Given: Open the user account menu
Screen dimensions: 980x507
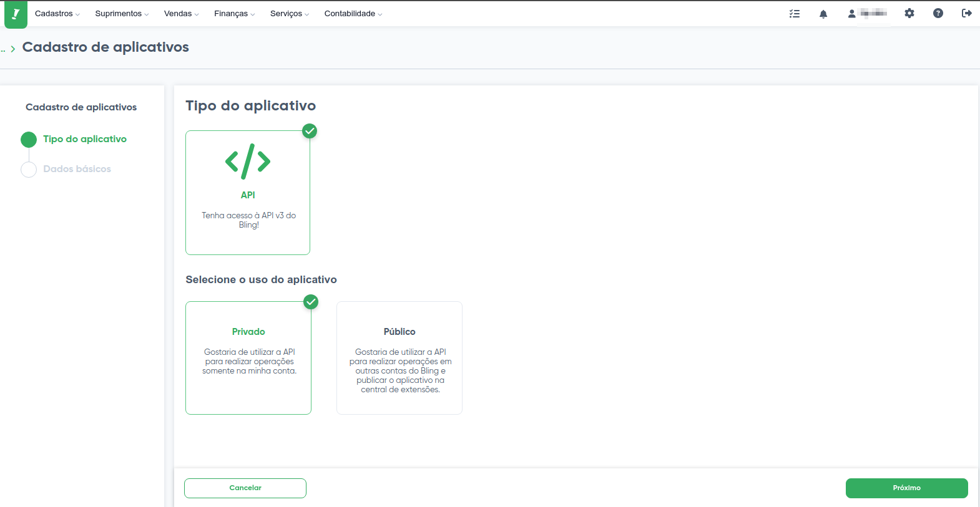Looking at the screenshot, I should [x=868, y=14].
